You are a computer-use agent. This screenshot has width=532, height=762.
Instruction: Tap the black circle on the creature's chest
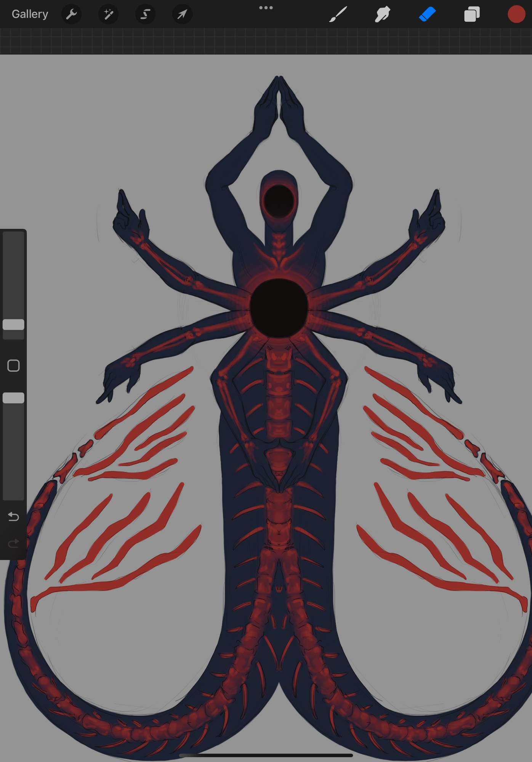click(279, 308)
